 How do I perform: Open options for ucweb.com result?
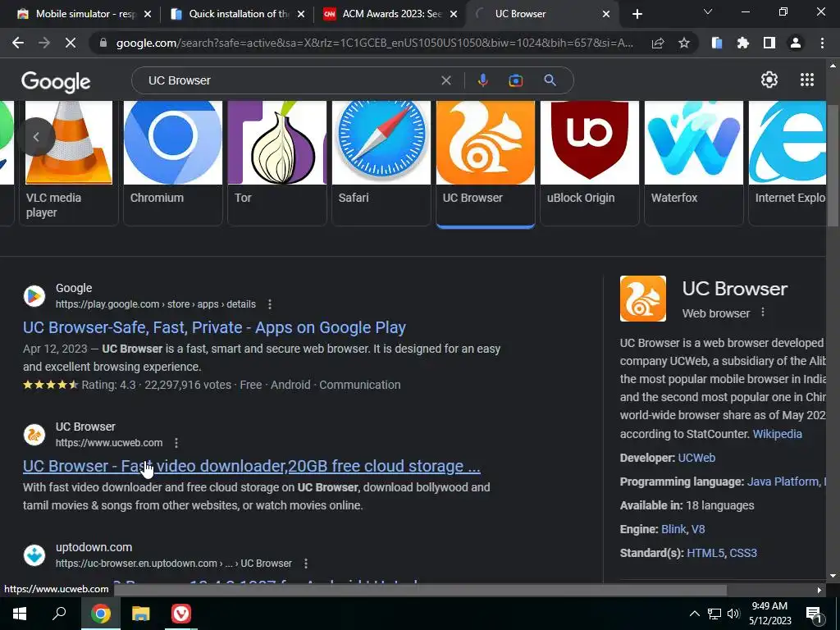coord(176,442)
